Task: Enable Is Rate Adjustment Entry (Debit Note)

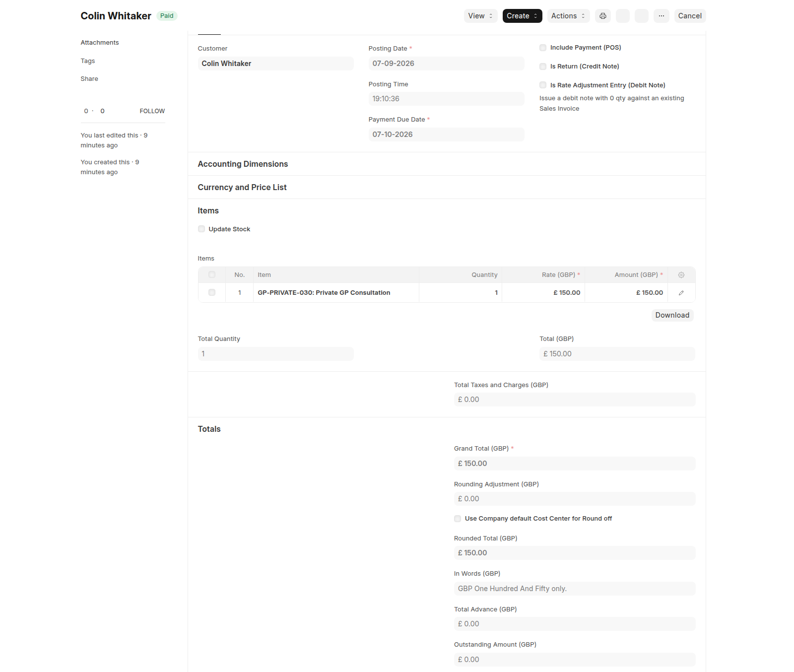Action: tap(543, 85)
